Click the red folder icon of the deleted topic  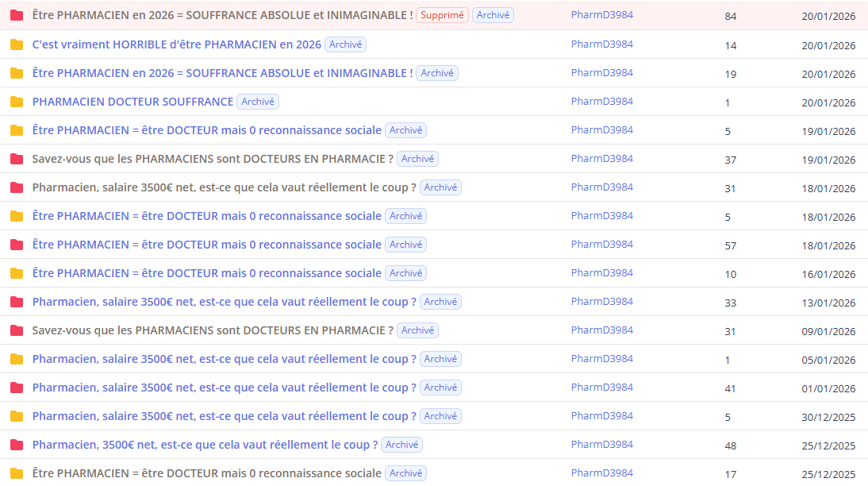(17, 16)
